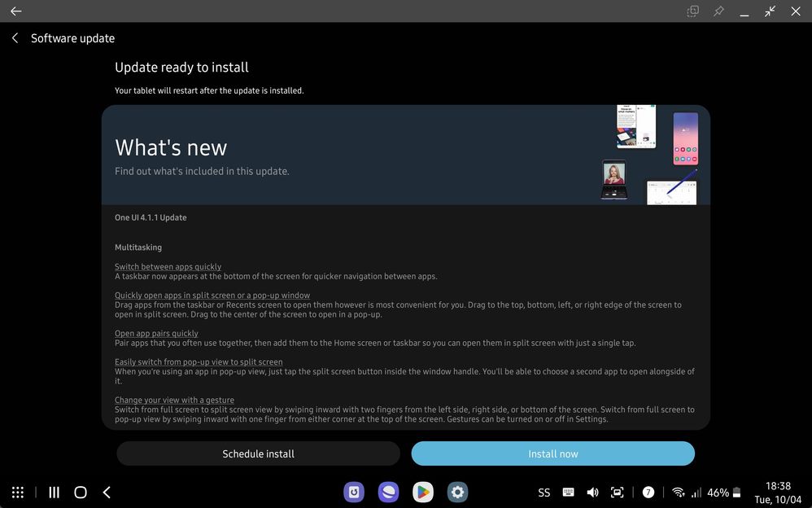Click the 'Multitasking' section heading
Screen dimensions: 812x508
pyautogui.click(x=138, y=247)
